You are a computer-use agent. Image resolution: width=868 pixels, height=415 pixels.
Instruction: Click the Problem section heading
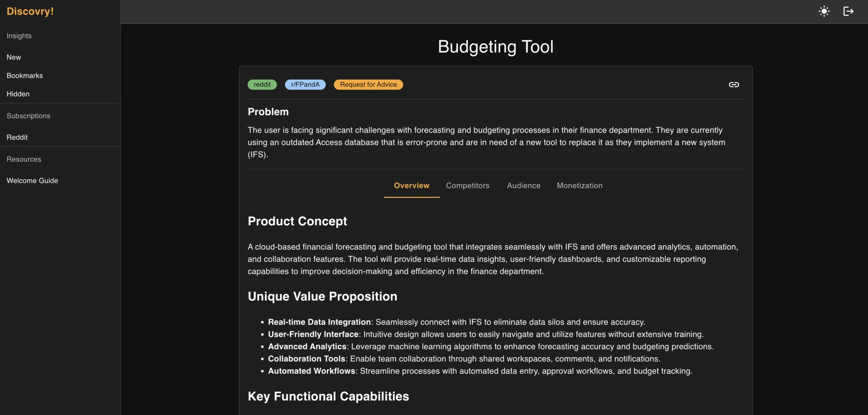click(268, 112)
